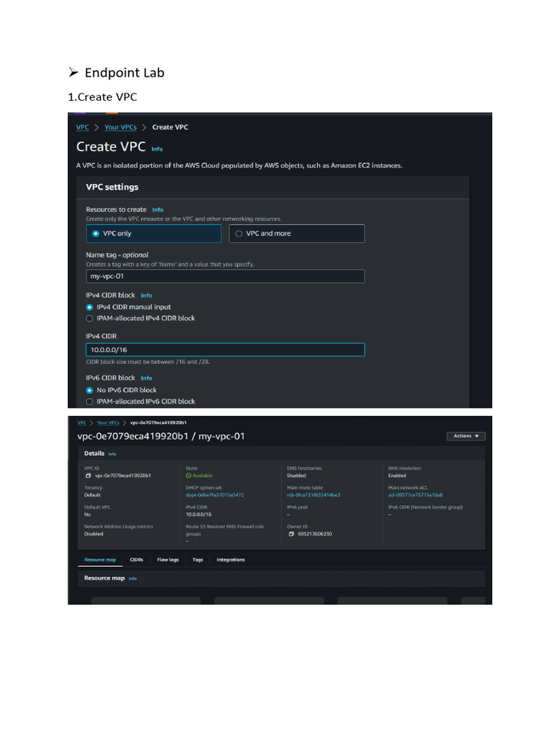560x747 pixels.
Task: Click the Default VPC value No
Action: point(87,514)
